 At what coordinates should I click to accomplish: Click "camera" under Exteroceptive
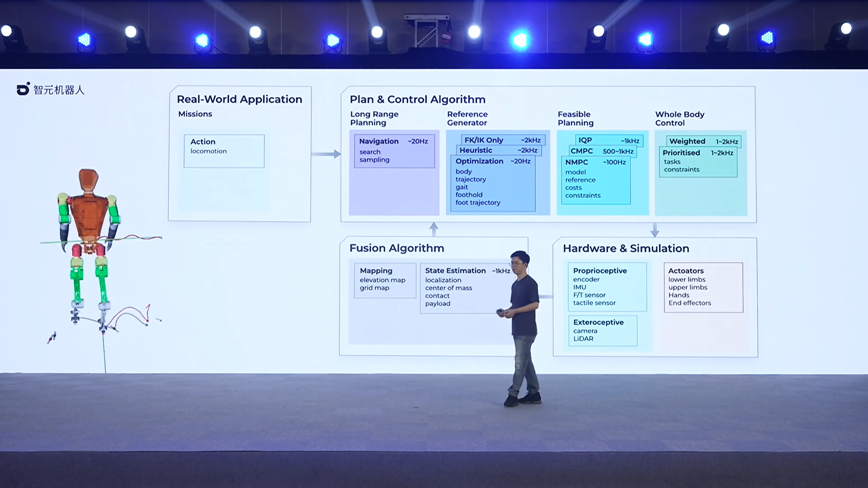[585, 331]
